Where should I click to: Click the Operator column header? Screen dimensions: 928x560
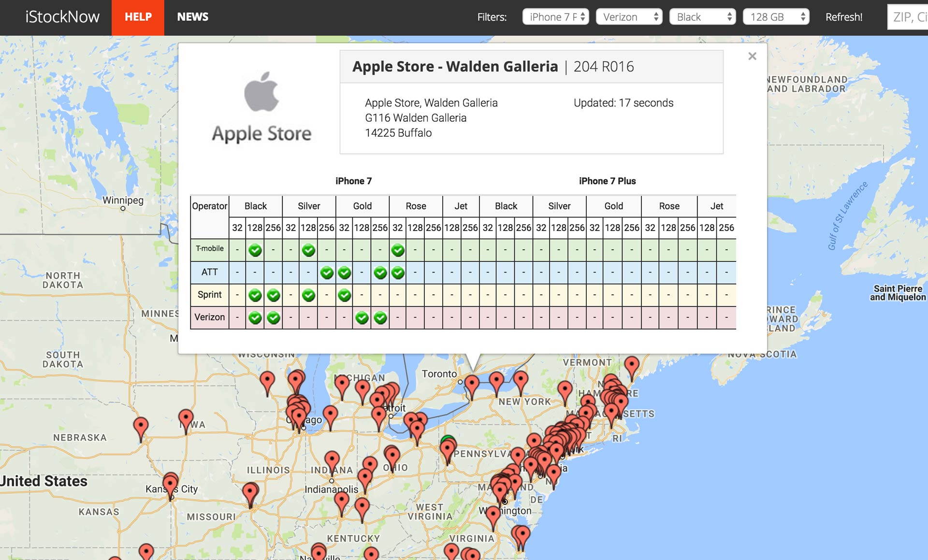pos(209,206)
